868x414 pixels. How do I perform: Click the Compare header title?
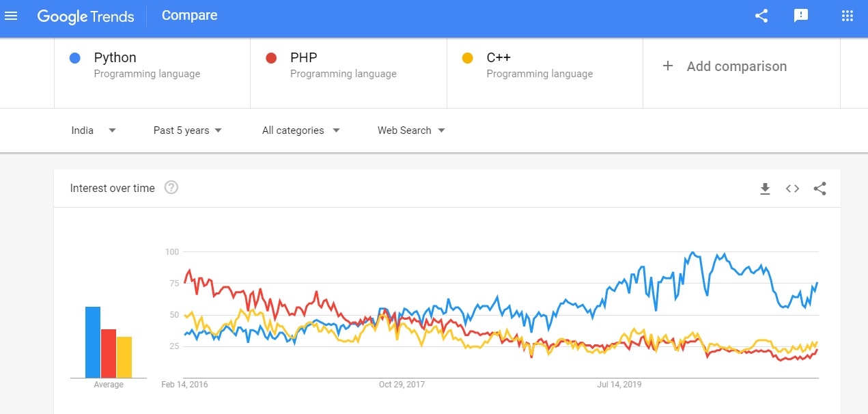(x=190, y=16)
